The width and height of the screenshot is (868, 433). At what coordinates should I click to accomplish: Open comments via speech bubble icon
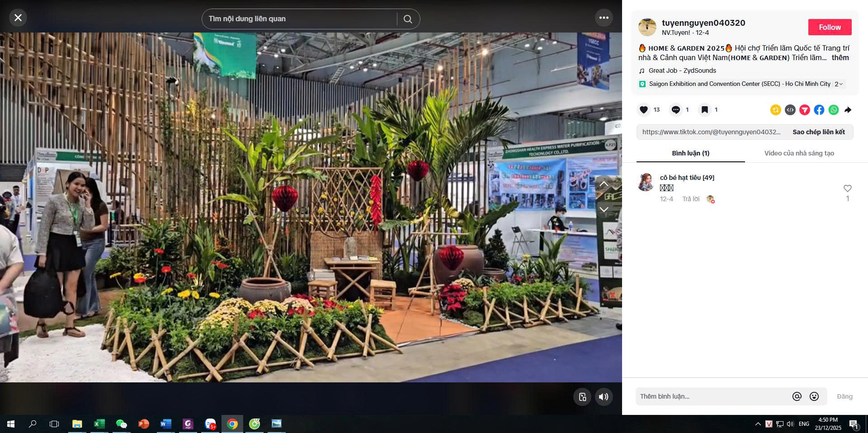675,110
